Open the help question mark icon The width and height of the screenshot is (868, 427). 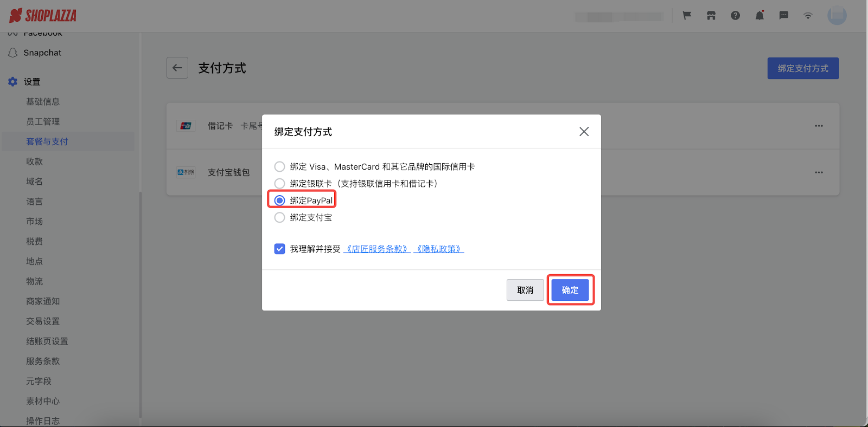pyautogui.click(x=735, y=16)
